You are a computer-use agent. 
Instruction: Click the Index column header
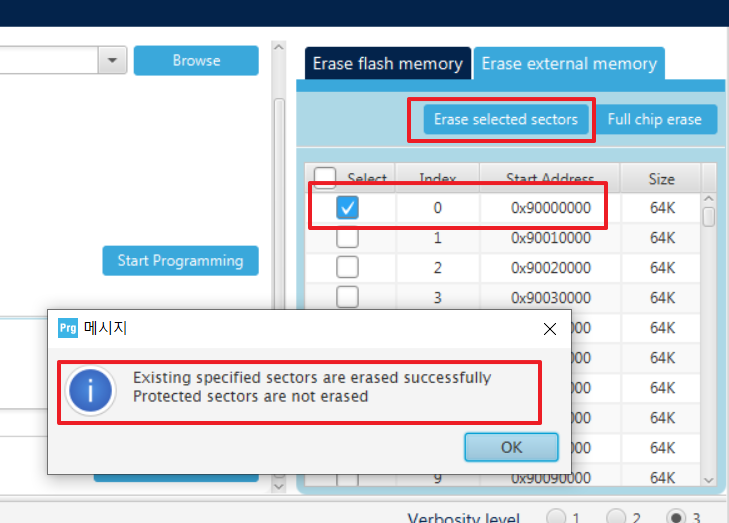pos(437,179)
